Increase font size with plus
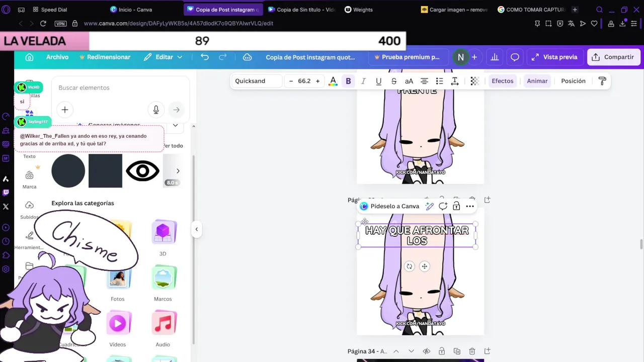 (x=317, y=81)
